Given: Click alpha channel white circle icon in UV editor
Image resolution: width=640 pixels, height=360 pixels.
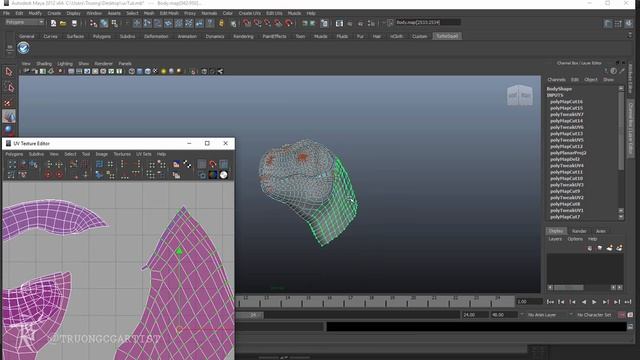Looking at the screenshot, I should point(224,175).
